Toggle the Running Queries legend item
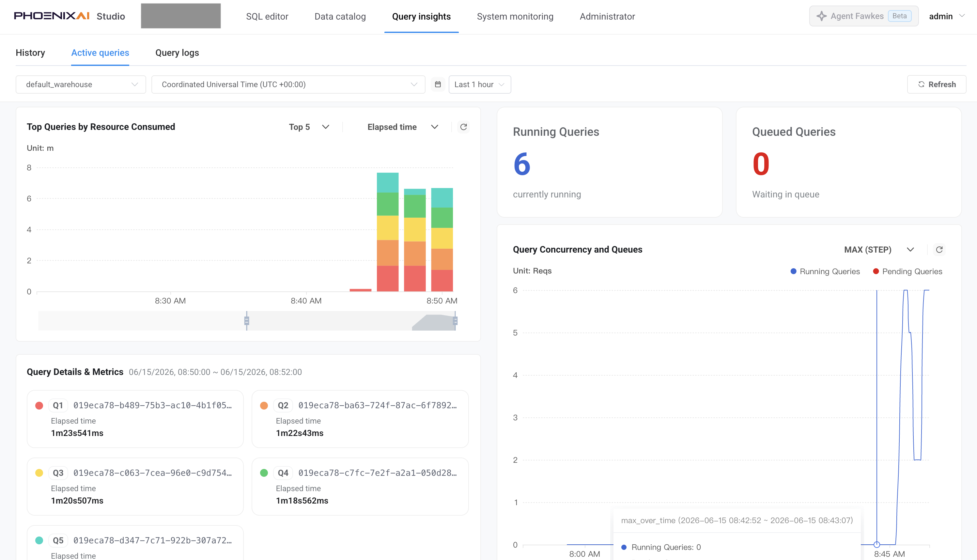This screenshot has height=560, width=977. pyautogui.click(x=825, y=272)
